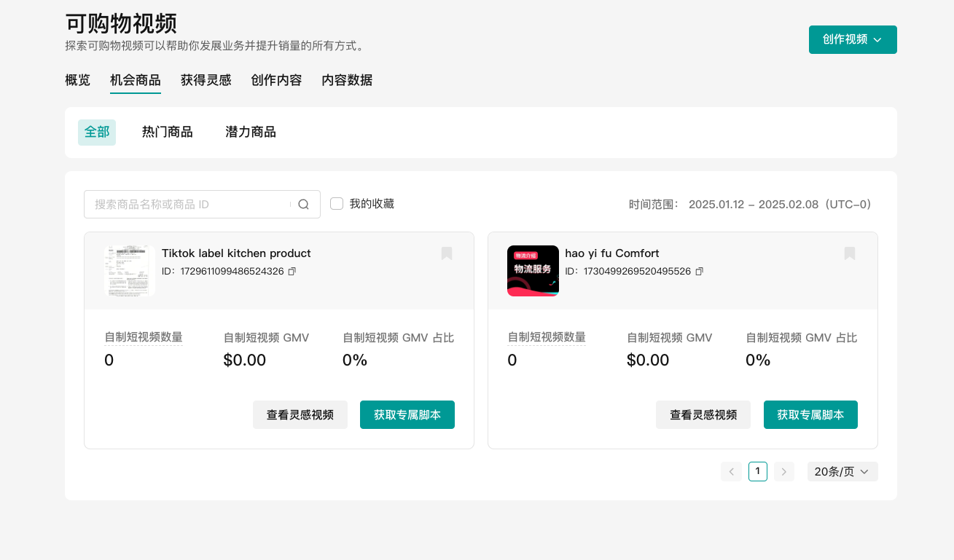
Task: Select the 热门商品 filter tab
Action: click(167, 132)
